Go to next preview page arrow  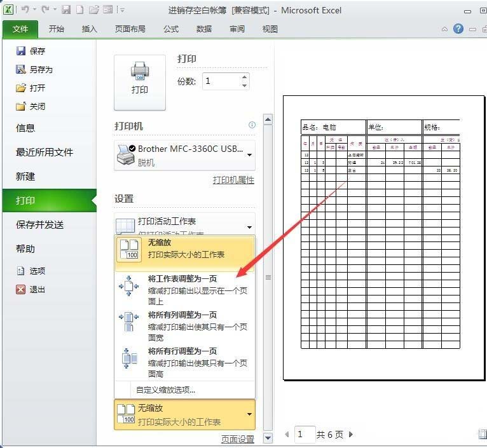[351, 434]
